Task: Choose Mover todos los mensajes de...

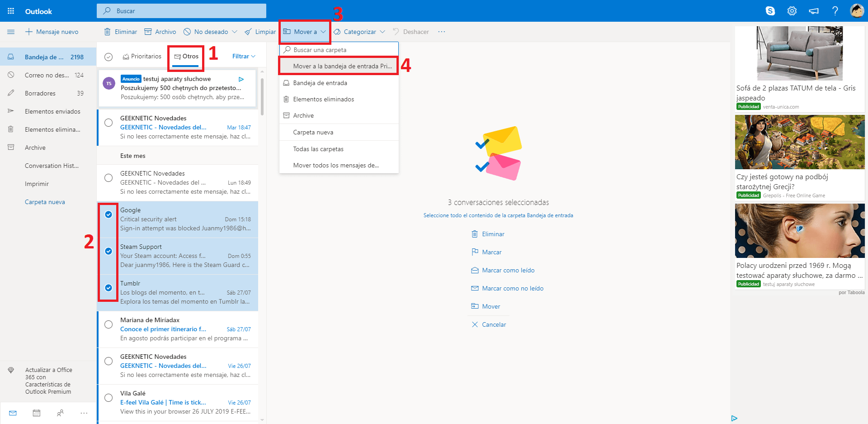Action: pos(339,165)
